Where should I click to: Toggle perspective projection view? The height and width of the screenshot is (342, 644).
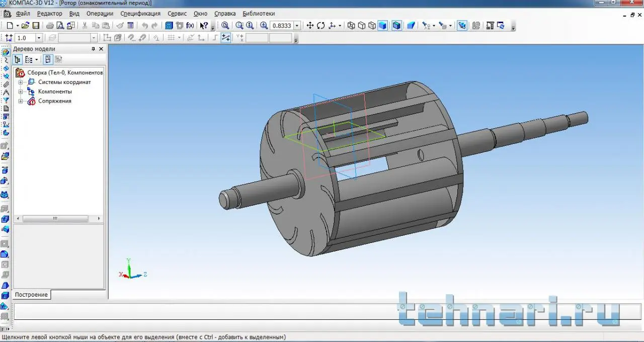coord(411,25)
